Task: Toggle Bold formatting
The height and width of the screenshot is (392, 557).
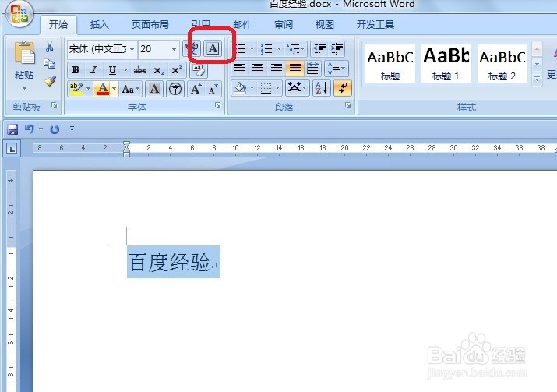Action: click(76, 70)
